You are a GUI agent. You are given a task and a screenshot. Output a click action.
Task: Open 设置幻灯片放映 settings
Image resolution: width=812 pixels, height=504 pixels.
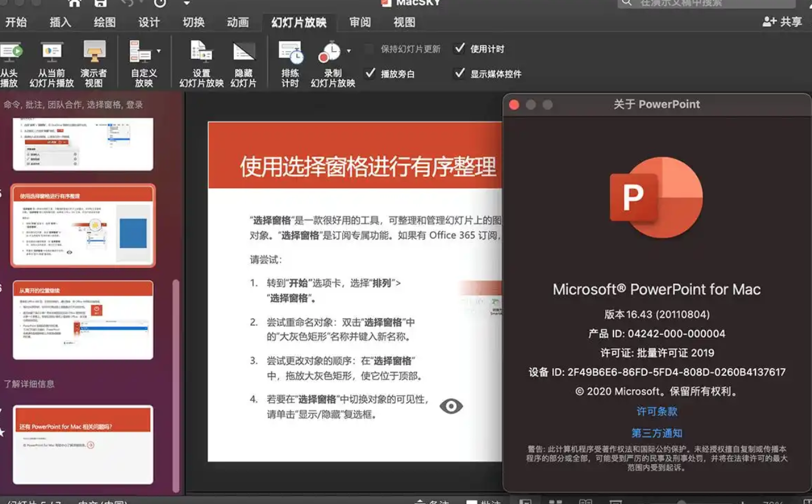pyautogui.click(x=202, y=64)
